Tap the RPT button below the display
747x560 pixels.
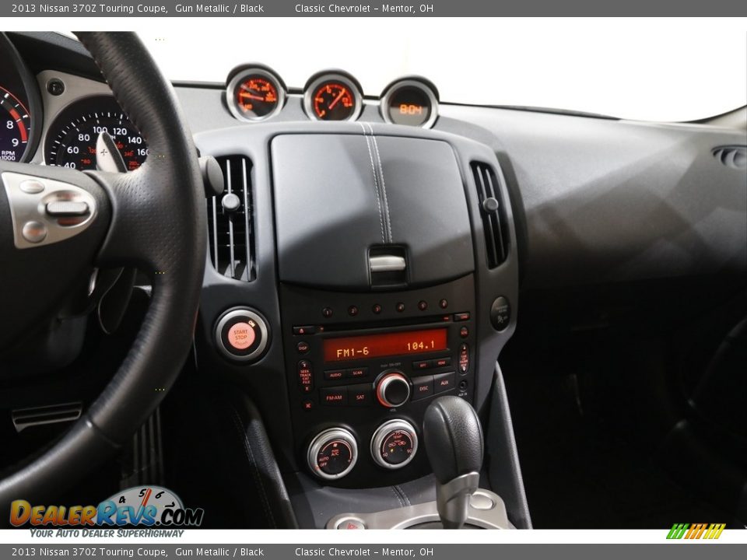pos(422,366)
